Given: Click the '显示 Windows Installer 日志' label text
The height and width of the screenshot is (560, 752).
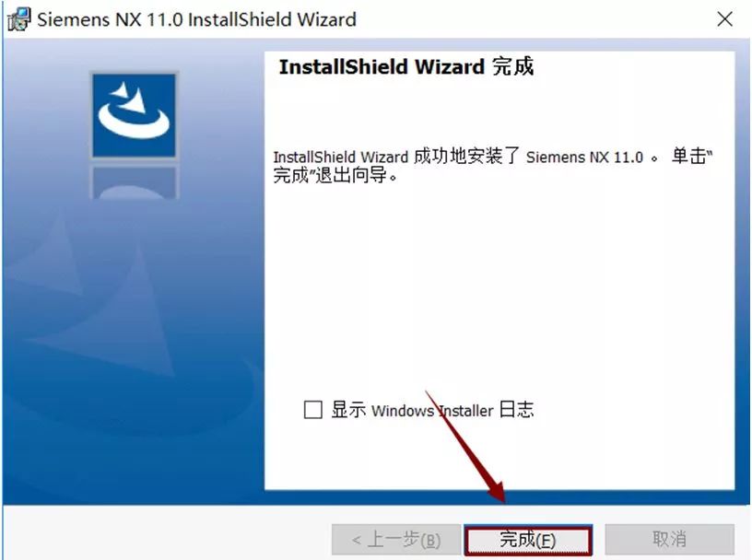Looking at the screenshot, I should 432,410.
